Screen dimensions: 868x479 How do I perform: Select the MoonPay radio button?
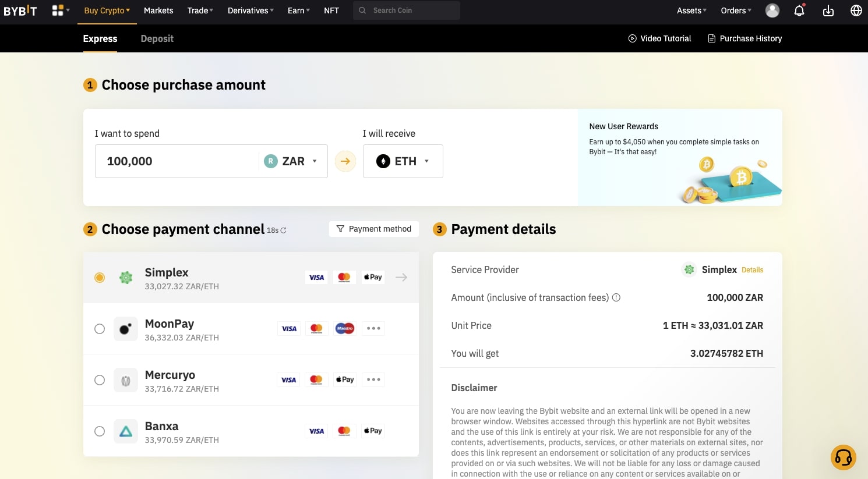coord(100,329)
